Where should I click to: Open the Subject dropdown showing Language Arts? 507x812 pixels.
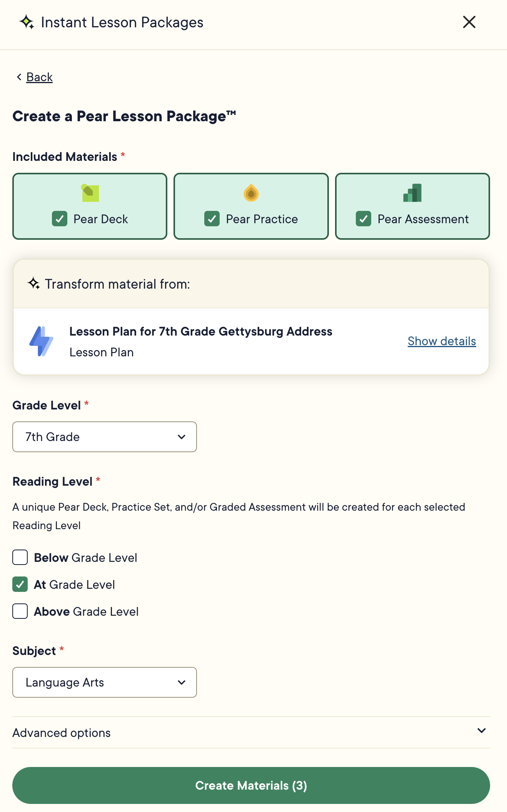pos(104,682)
